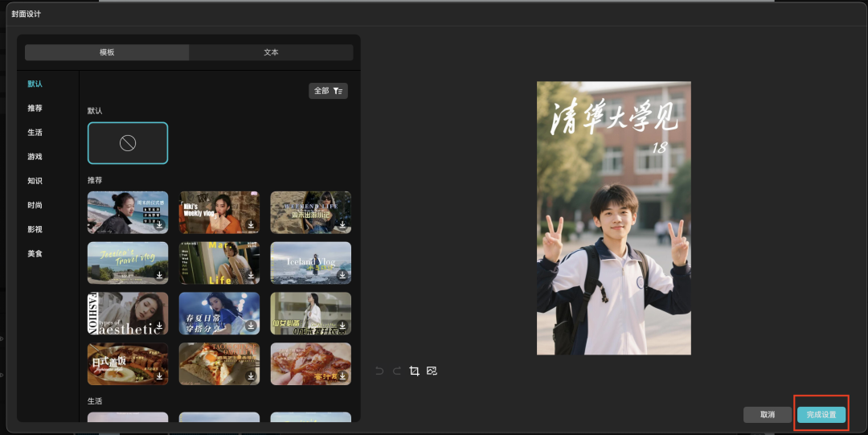The width and height of the screenshot is (868, 435).
Task: Download the beach girl weekend ritual template
Action: 159,224
